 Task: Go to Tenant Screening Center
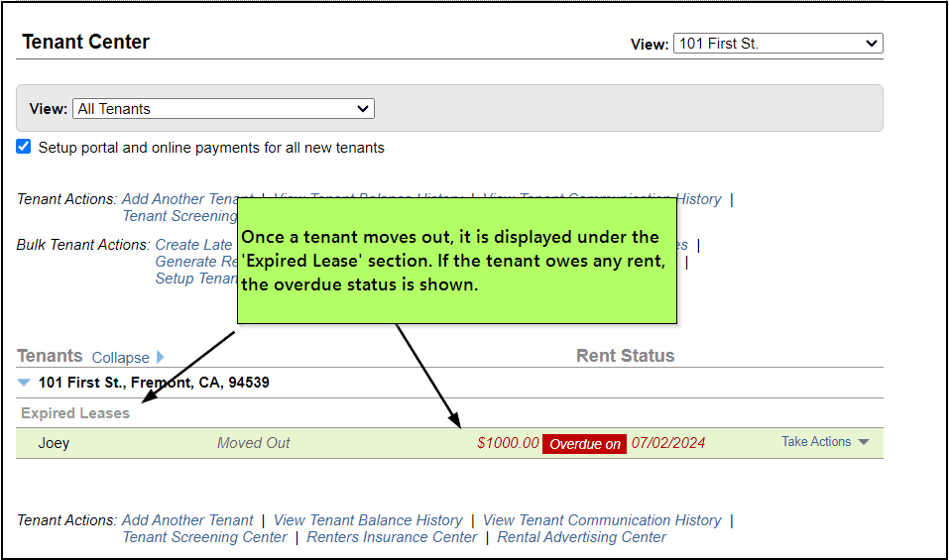click(x=204, y=537)
